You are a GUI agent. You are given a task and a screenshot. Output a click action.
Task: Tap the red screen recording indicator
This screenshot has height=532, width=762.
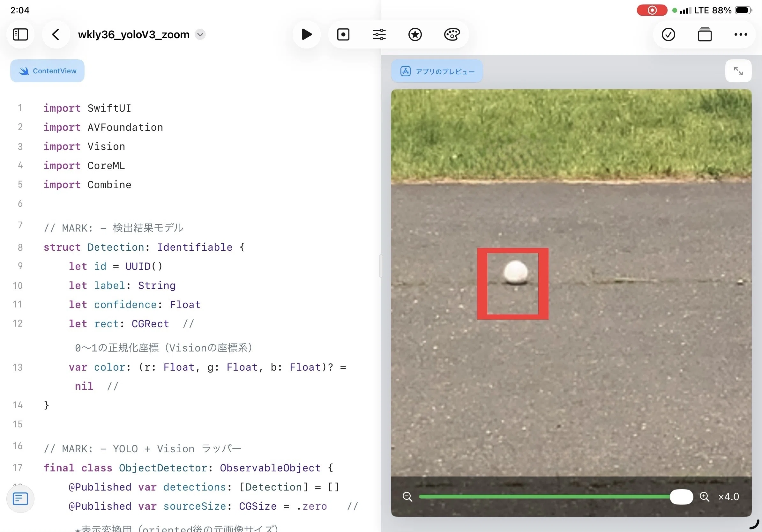(x=652, y=10)
